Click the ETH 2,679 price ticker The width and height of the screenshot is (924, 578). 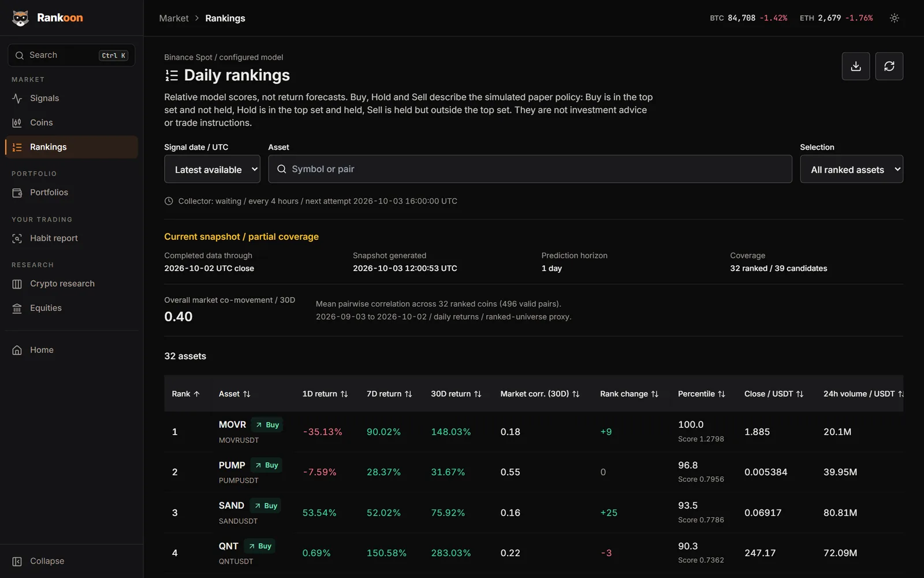[x=836, y=18]
